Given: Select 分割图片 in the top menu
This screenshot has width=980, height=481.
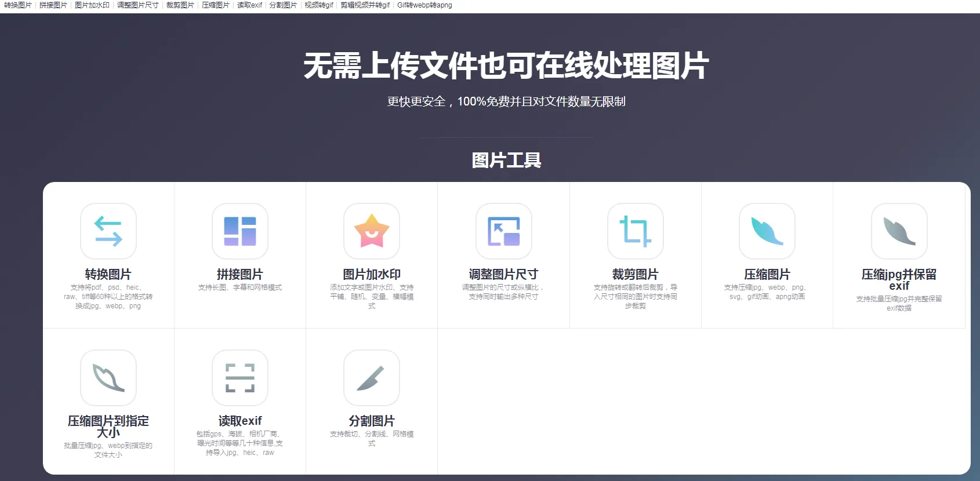Looking at the screenshot, I should pos(283,5).
